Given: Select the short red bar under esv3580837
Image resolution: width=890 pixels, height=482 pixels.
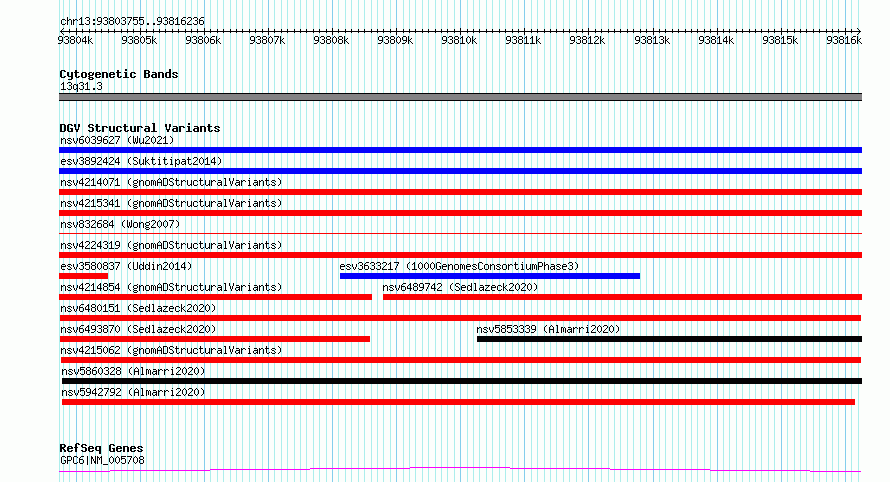Looking at the screenshot, I should (x=83, y=276).
